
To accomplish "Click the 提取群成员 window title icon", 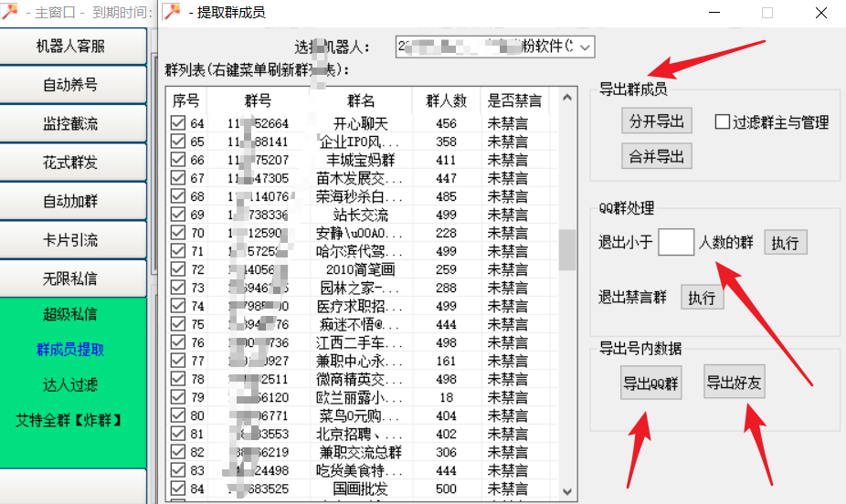I will coord(170,13).
